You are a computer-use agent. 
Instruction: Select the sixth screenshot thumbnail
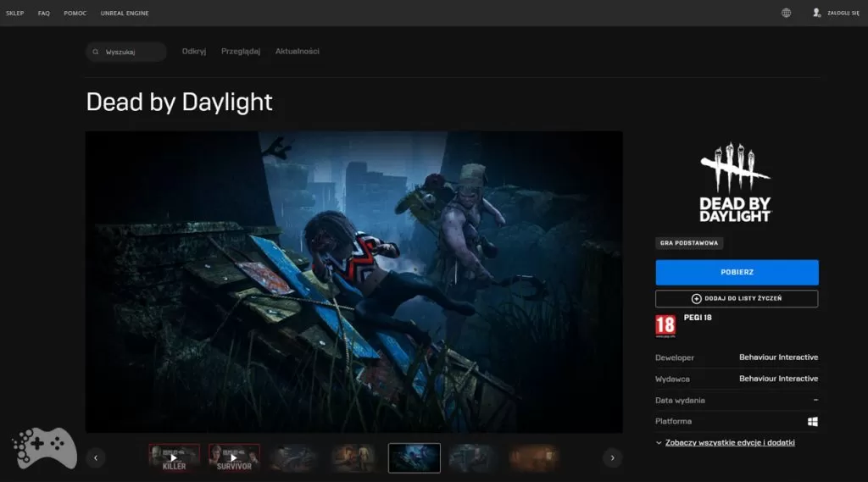click(x=475, y=457)
